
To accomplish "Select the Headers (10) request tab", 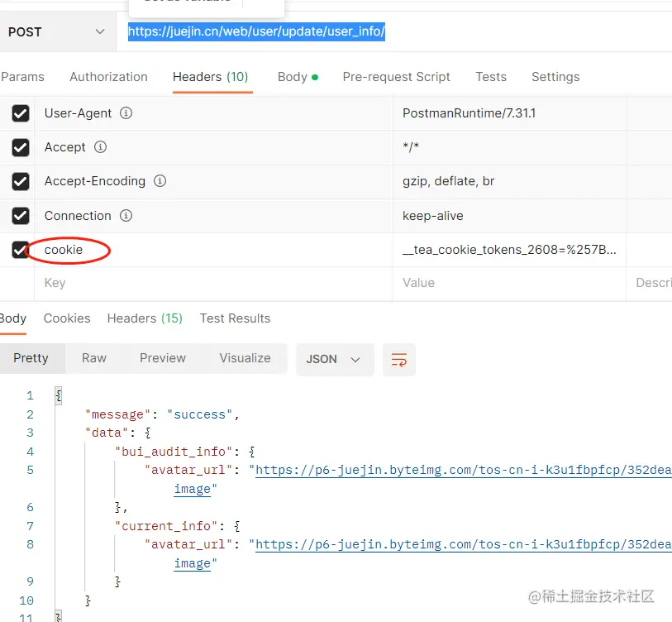I will click(211, 77).
